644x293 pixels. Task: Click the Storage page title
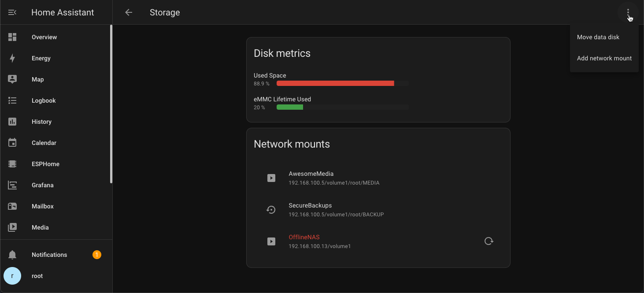click(165, 12)
